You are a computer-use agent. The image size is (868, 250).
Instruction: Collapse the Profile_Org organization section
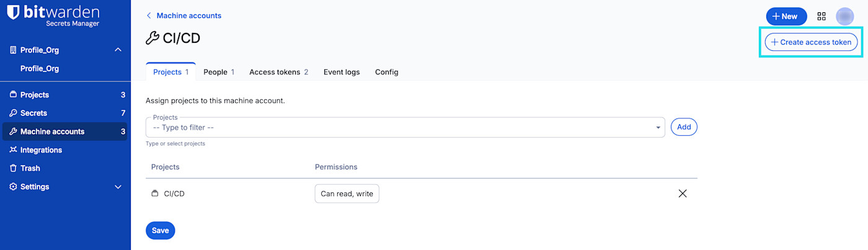[x=118, y=50]
